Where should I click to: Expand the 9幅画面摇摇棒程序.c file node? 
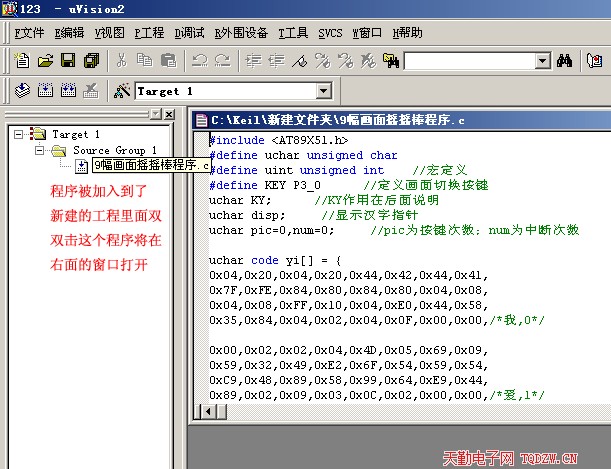click(81, 165)
